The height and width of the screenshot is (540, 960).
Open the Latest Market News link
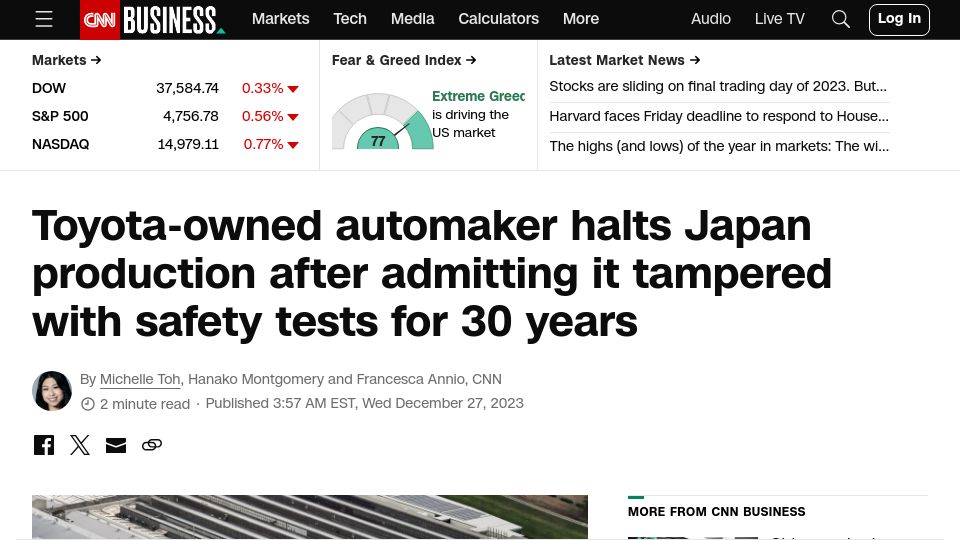624,60
